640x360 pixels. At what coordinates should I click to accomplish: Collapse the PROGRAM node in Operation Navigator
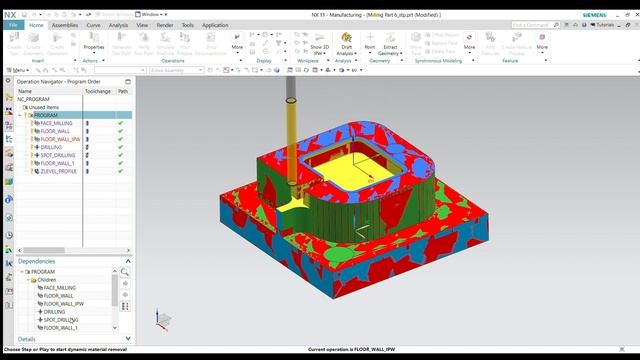20,115
